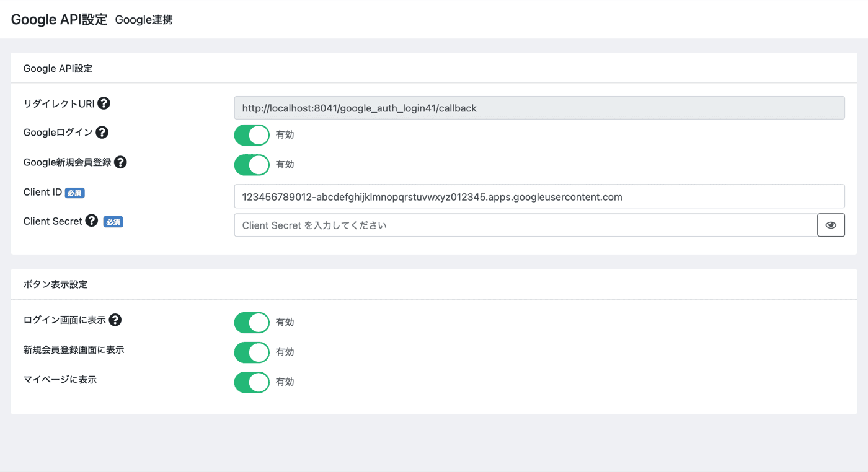Open help icon beside Client Secret label
Screen dimensions: 868x472
92,221
